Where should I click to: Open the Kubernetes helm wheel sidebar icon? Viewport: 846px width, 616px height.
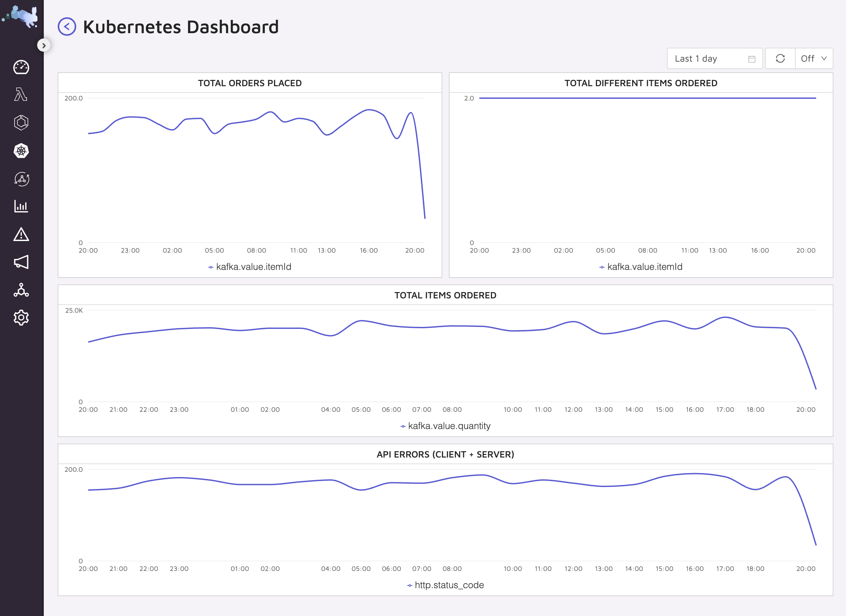pyautogui.click(x=21, y=151)
